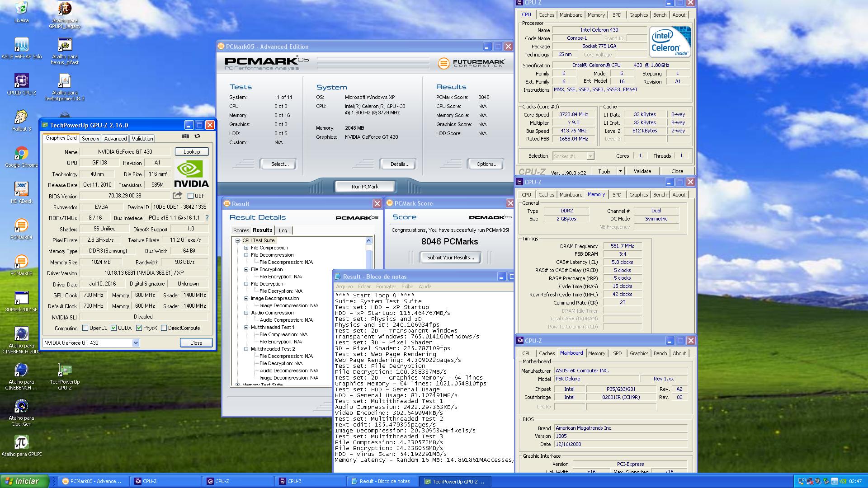This screenshot has height=488, width=868.
Task: Expand the File Compression node
Action: [246, 248]
